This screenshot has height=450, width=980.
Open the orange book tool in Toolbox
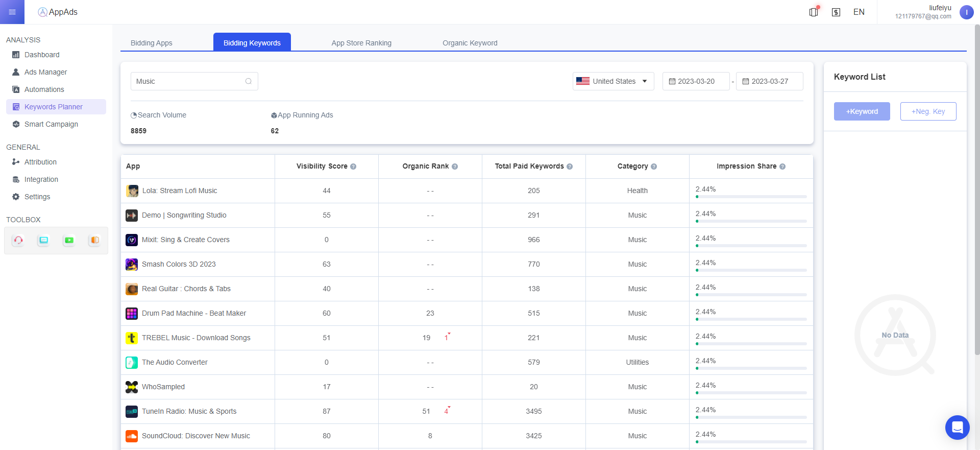pos(94,240)
